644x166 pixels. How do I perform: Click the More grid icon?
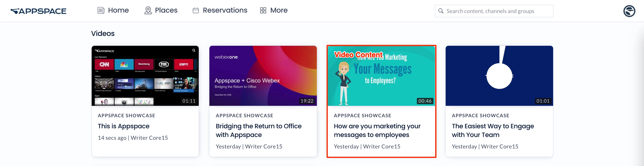[x=263, y=10]
